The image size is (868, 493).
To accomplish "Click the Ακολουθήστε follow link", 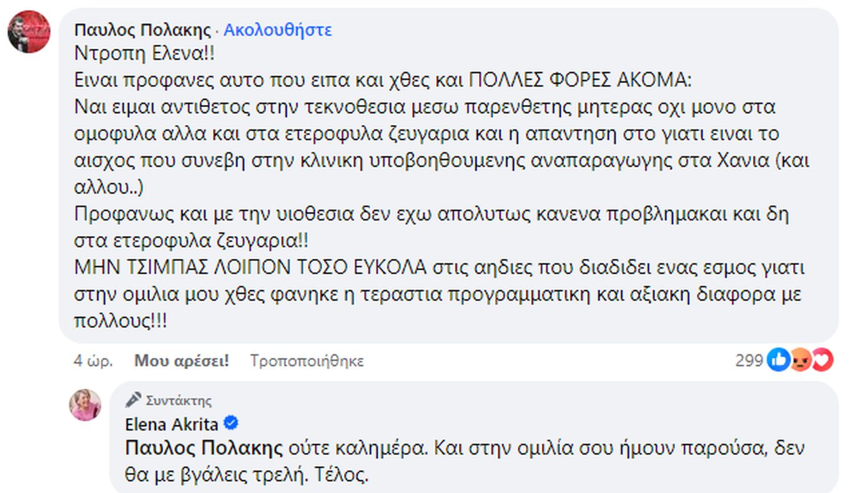I will pyautogui.click(x=278, y=30).
